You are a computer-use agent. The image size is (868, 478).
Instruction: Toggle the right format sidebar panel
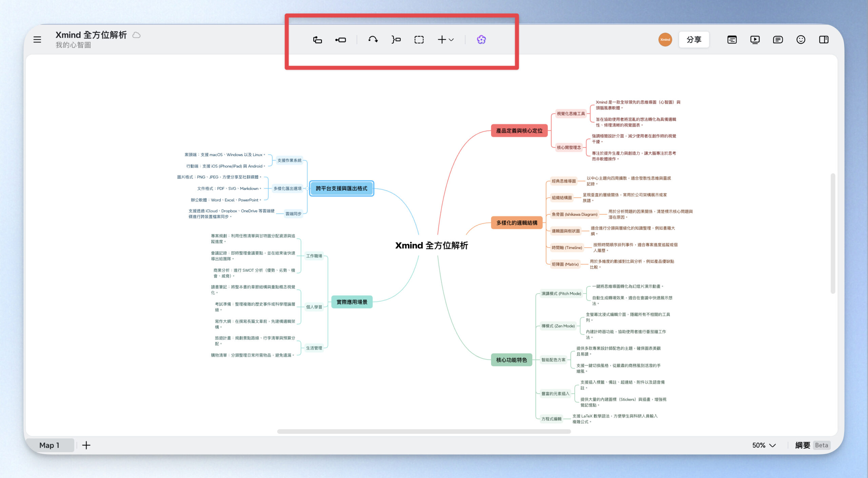pos(824,40)
